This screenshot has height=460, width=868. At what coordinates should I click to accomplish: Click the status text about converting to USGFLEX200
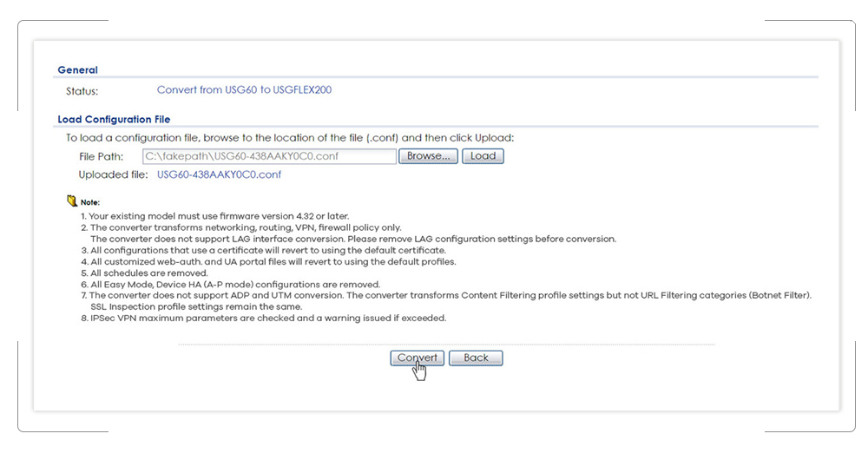tap(244, 89)
